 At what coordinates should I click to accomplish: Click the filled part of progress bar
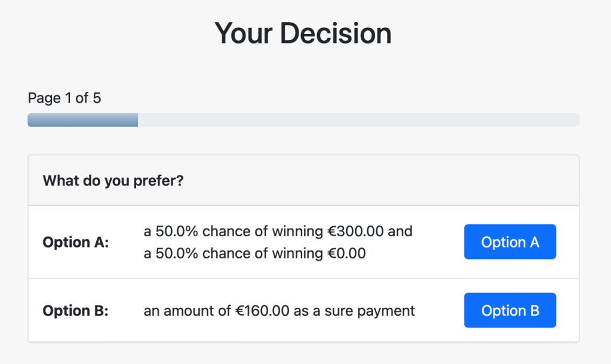click(x=82, y=120)
